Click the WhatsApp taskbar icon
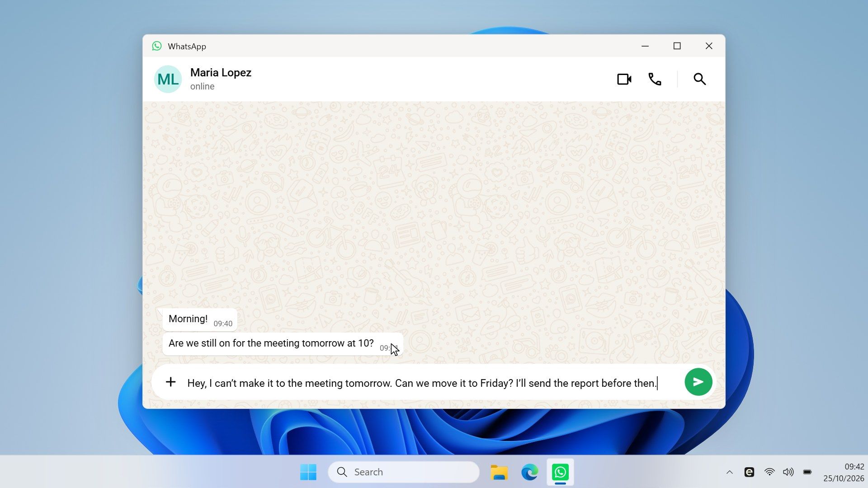868x488 pixels. pyautogui.click(x=560, y=472)
